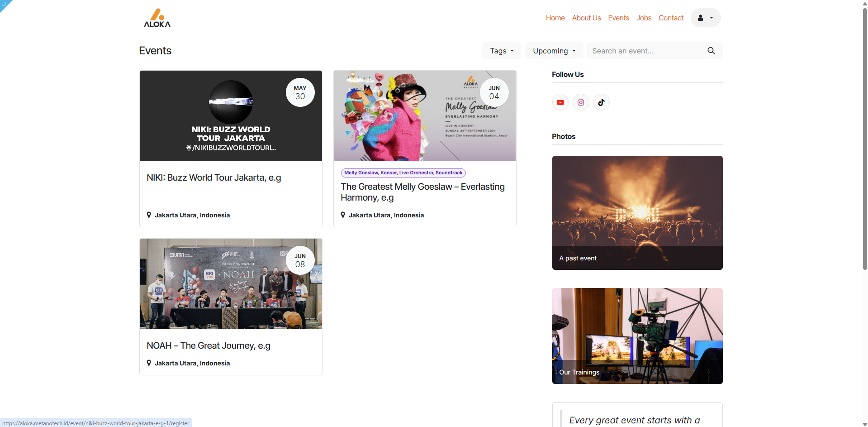The image size is (868, 427).
Task: Open the Events menu item
Action: pyautogui.click(x=618, y=18)
